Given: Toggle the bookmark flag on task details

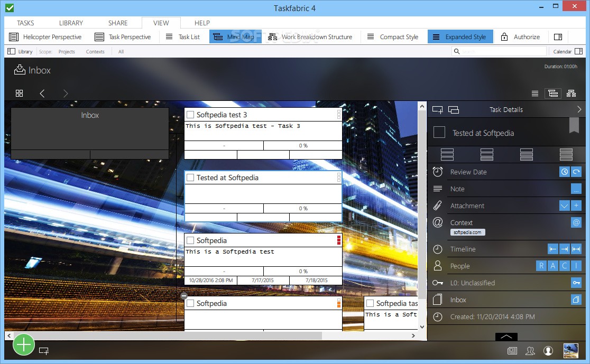Looking at the screenshot, I should [x=574, y=125].
